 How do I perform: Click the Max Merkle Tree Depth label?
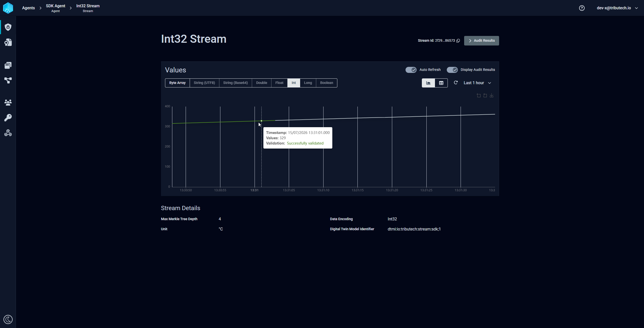click(179, 219)
